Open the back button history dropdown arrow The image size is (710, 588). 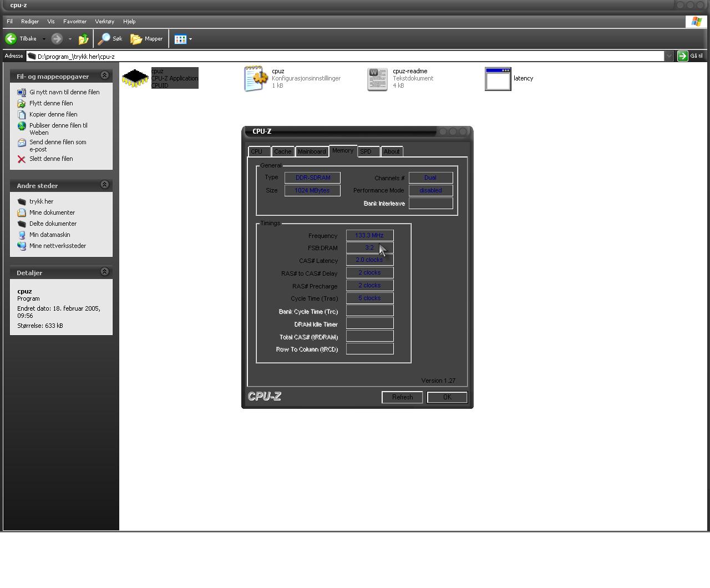(44, 39)
